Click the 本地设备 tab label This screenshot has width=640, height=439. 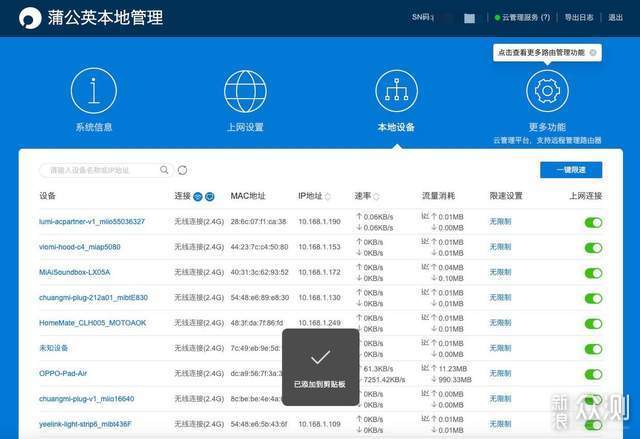[x=396, y=127]
